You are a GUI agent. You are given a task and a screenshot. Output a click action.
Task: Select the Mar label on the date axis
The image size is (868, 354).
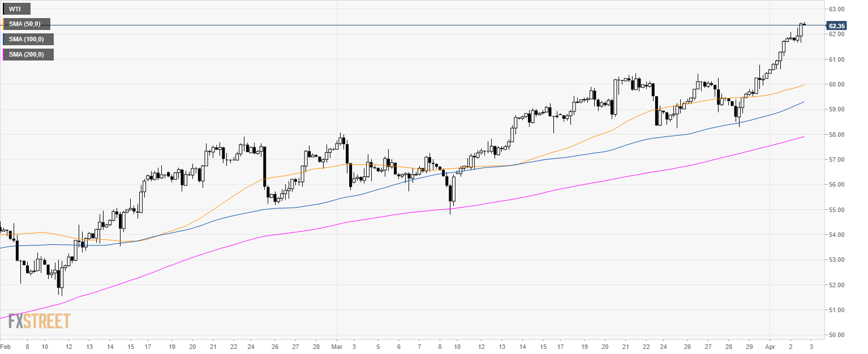point(337,345)
